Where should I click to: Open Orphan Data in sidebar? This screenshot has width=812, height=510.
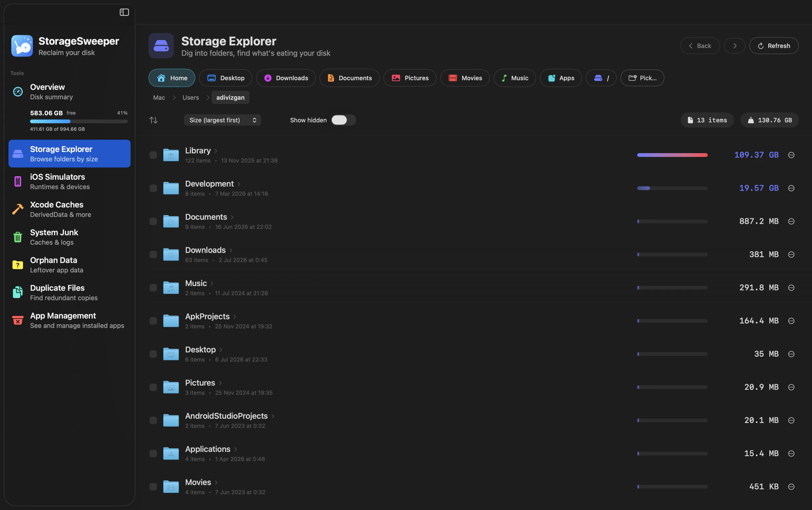(69, 265)
